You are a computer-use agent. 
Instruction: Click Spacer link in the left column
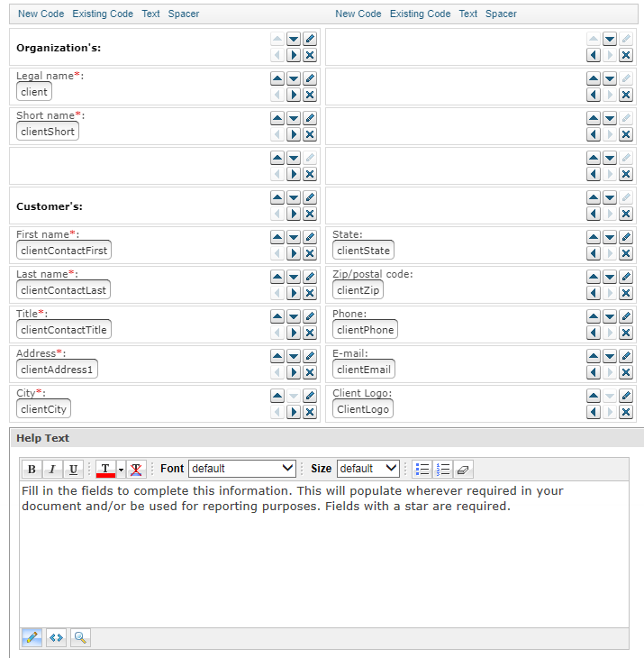[x=184, y=14]
